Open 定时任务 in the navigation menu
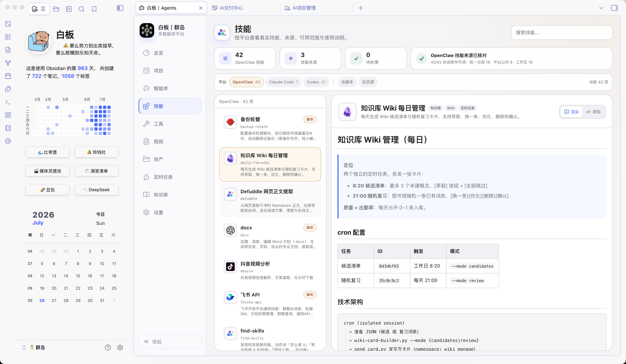Image resolution: width=626 pixels, height=364 pixels. click(x=170, y=177)
